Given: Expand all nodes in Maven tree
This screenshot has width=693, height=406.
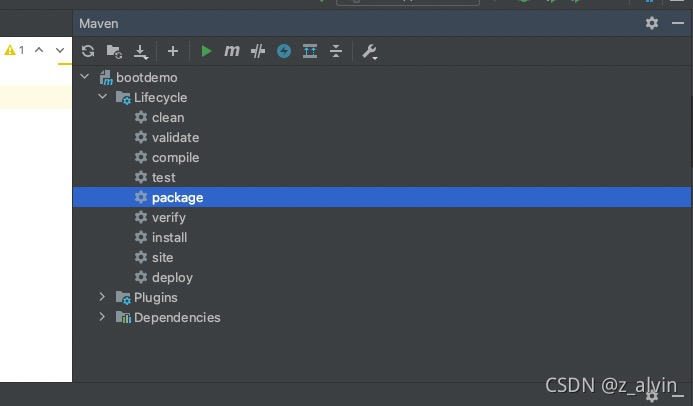Looking at the screenshot, I should tap(310, 51).
